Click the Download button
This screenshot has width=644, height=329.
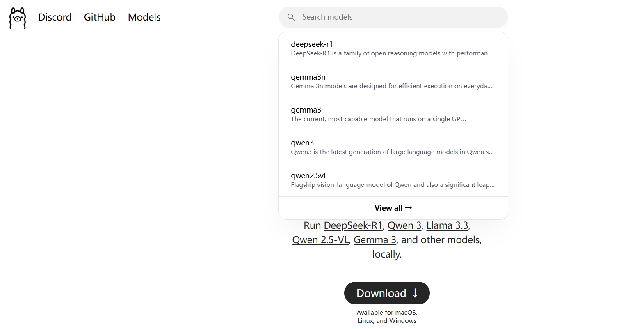387,293
